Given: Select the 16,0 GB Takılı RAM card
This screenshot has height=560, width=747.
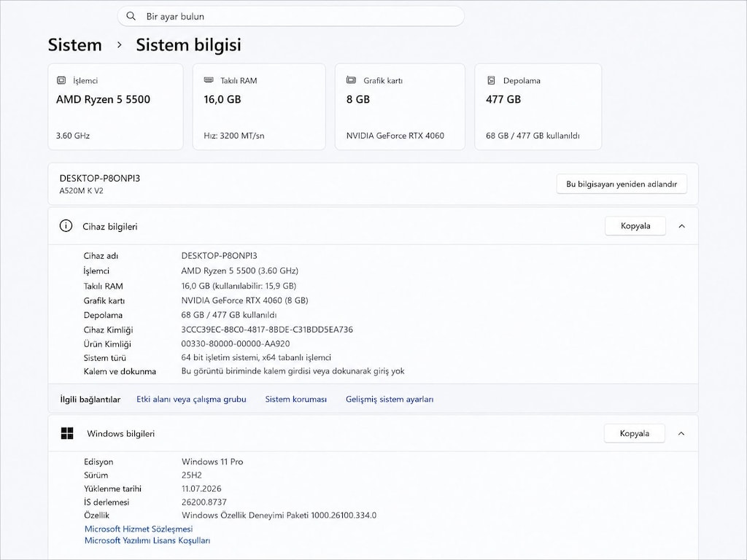Looking at the screenshot, I should [x=259, y=106].
